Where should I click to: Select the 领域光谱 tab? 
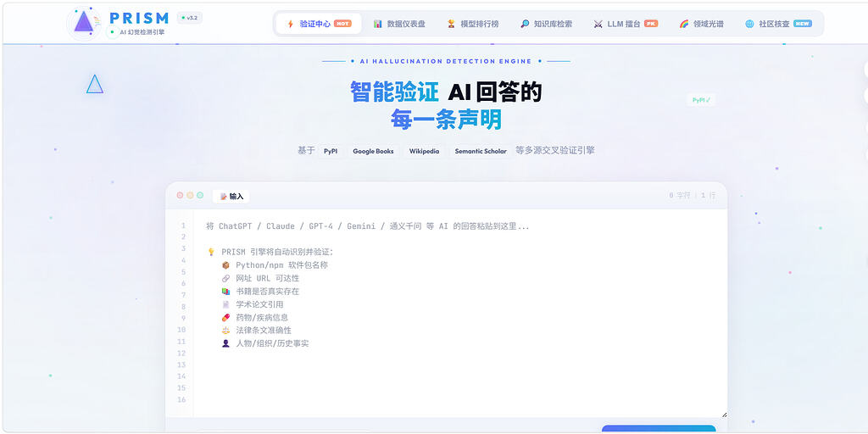[x=701, y=24]
